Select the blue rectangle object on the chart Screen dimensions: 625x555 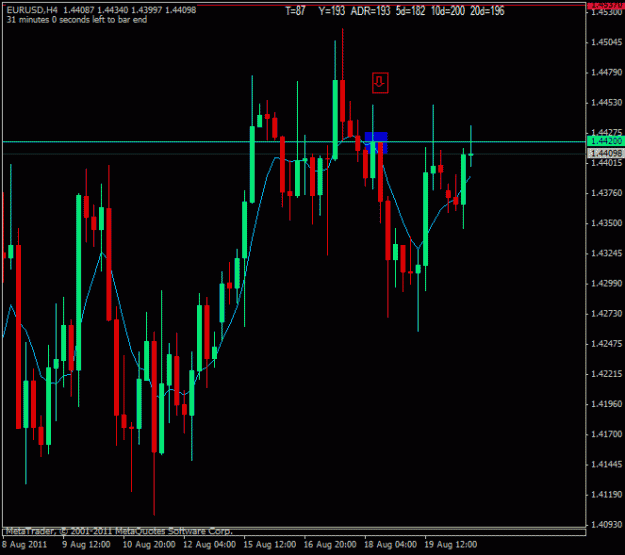[x=376, y=143]
